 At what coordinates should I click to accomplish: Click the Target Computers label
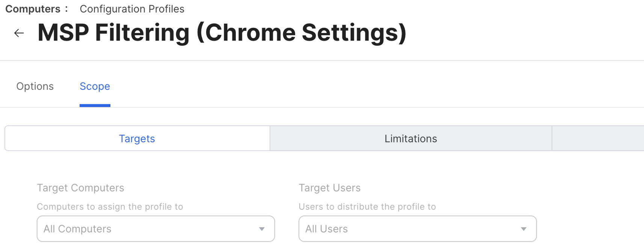pos(80,188)
